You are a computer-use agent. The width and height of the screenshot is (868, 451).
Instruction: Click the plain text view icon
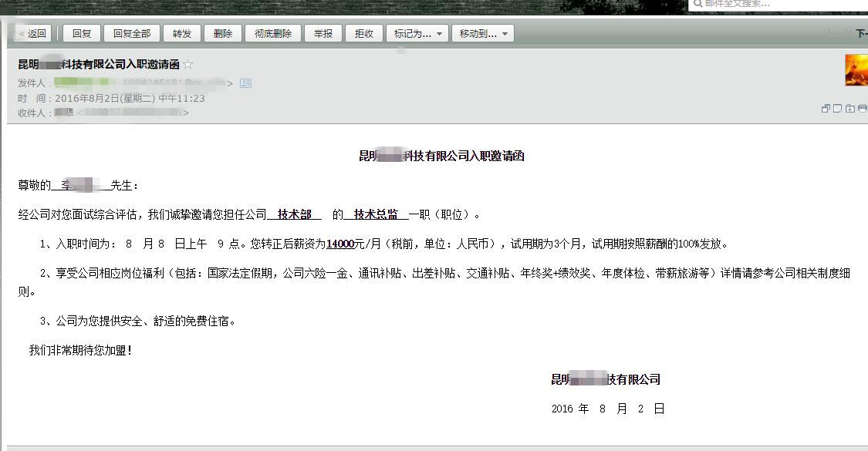point(837,109)
